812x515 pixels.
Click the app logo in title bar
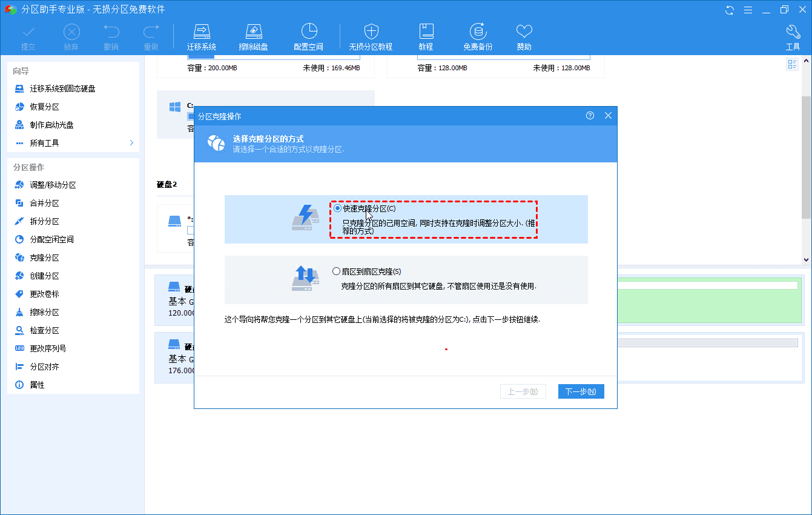(10, 10)
